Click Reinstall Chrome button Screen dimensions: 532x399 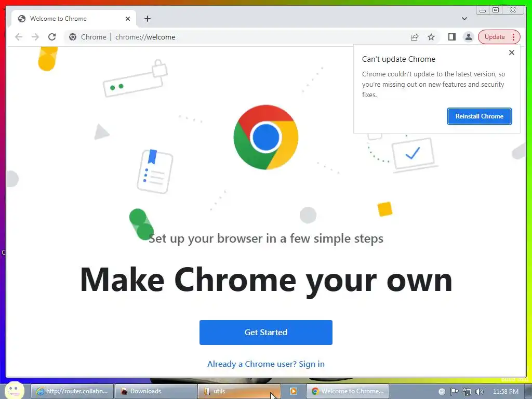click(480, 116)
